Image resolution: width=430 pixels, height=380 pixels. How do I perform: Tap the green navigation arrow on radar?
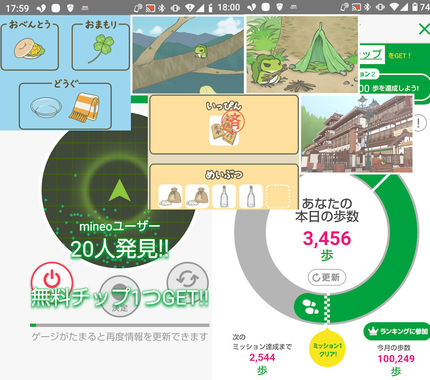(x=119, y=190)
